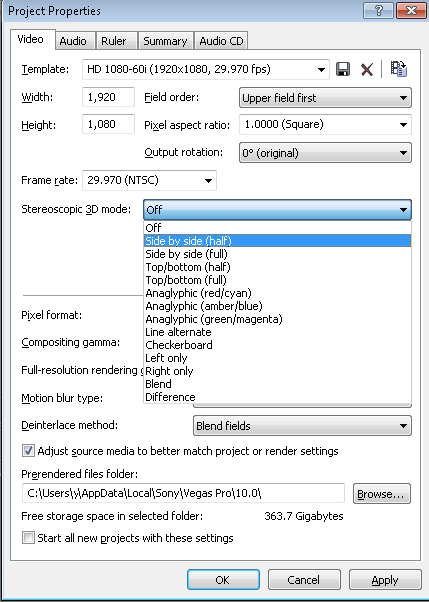Image resolution: width=429 pixels, height=602 pixels.
Task: Click the prerendered files folder path field
Action: [183, 493]
